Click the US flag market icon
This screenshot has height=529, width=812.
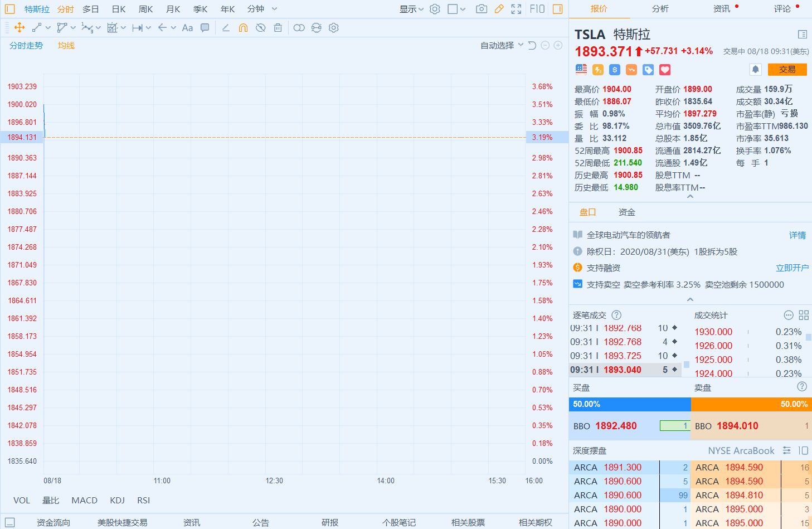coord(581,69)
